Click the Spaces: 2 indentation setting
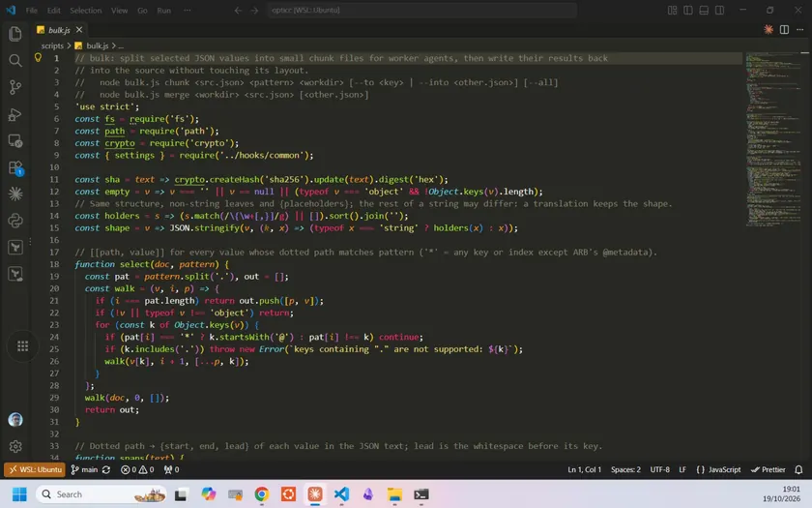 625,469
